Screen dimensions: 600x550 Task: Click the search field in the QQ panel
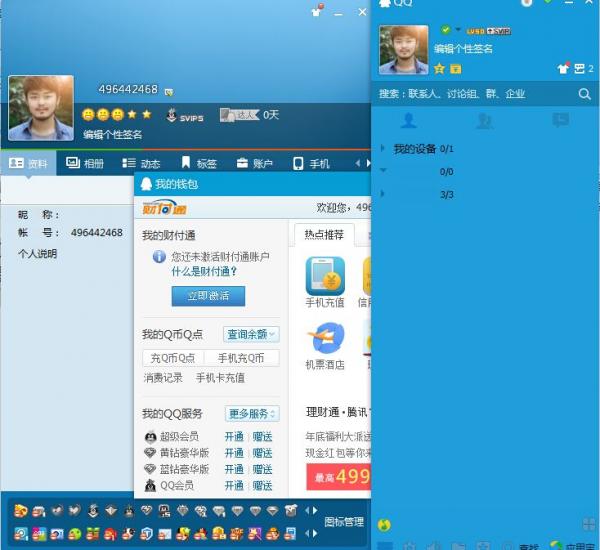coord(474,94)
